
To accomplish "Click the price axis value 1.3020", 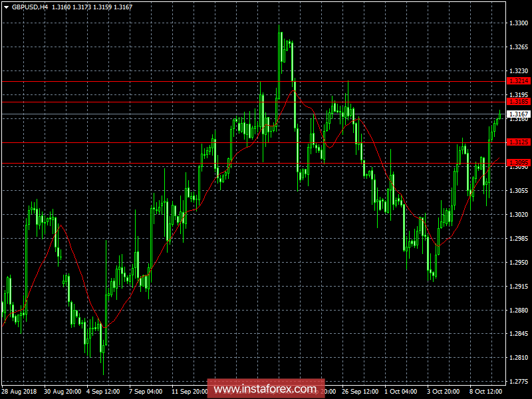I will (519, 214).
